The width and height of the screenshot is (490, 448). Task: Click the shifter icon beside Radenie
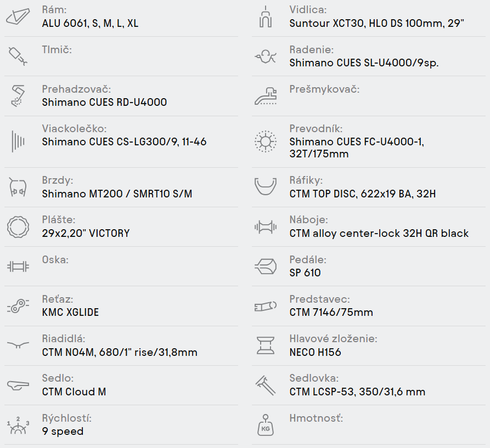265,56
